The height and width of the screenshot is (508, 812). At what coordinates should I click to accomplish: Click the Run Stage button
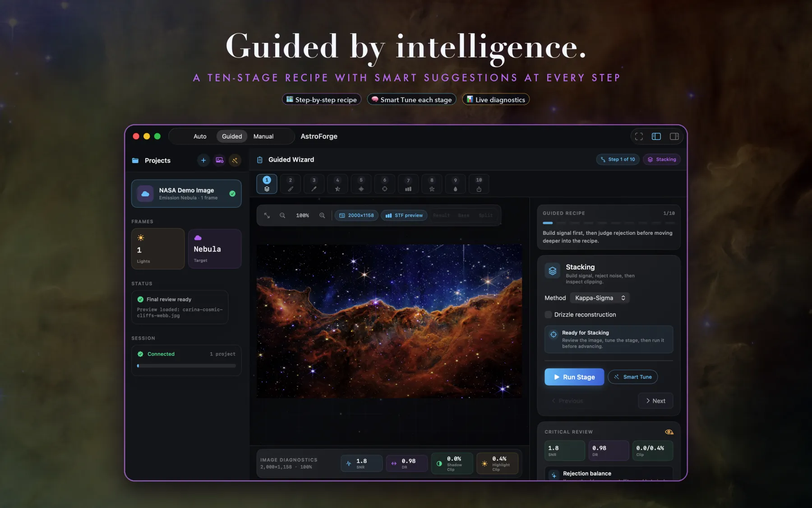click(574, 377)
